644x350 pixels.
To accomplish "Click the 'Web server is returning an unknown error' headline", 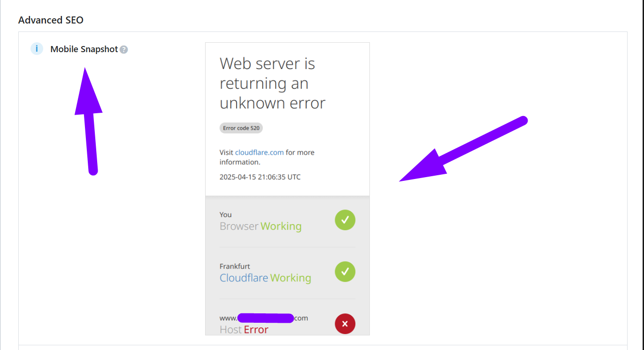I will tap(273, 83).
